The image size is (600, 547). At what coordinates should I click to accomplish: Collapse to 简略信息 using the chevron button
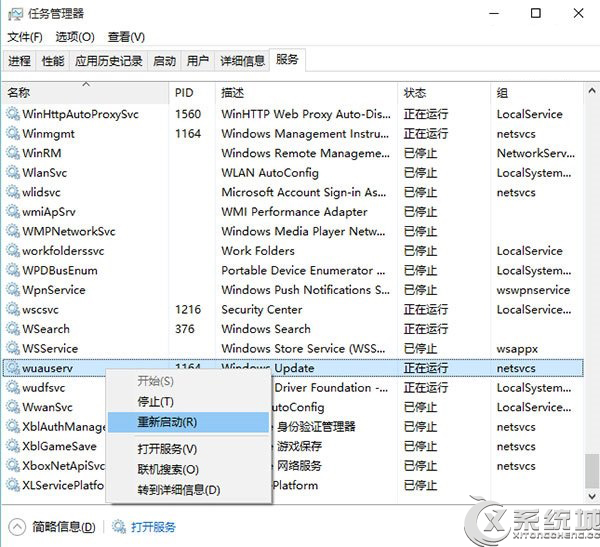(17, 527)
